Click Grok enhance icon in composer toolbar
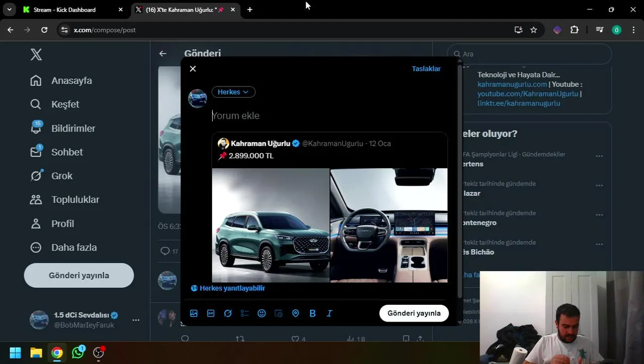 (x=228, y=313)
